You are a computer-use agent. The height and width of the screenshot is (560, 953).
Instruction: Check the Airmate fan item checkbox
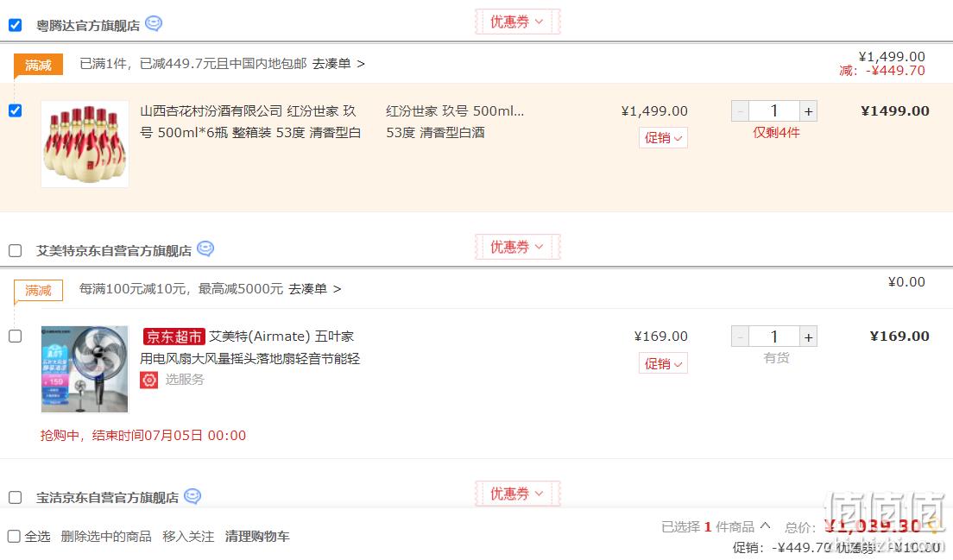[x=16, y=336]
